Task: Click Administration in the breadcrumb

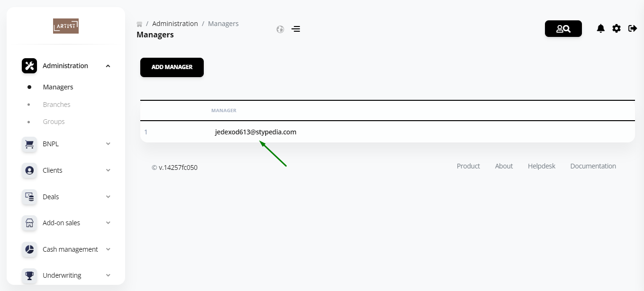Action: 175,24
